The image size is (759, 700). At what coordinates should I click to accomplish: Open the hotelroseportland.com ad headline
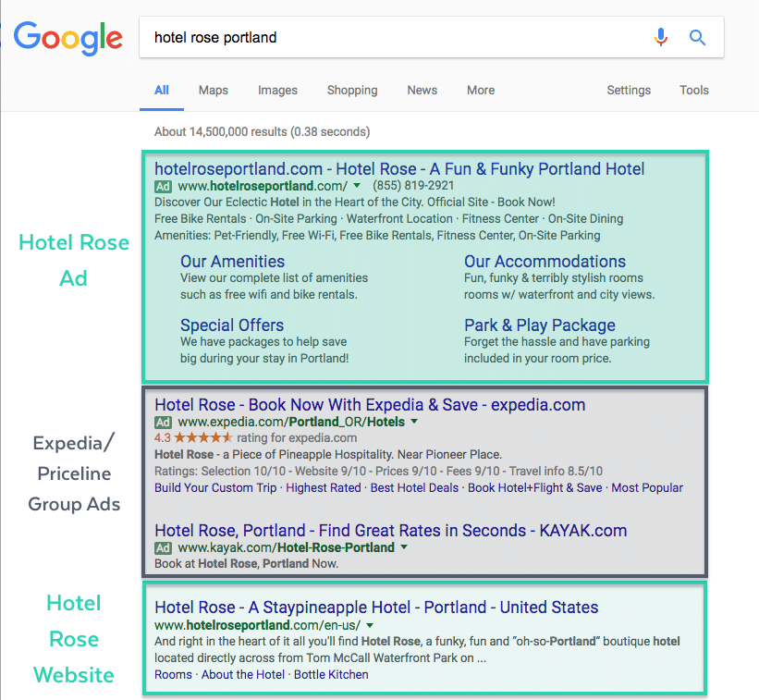tap(399, 169)
